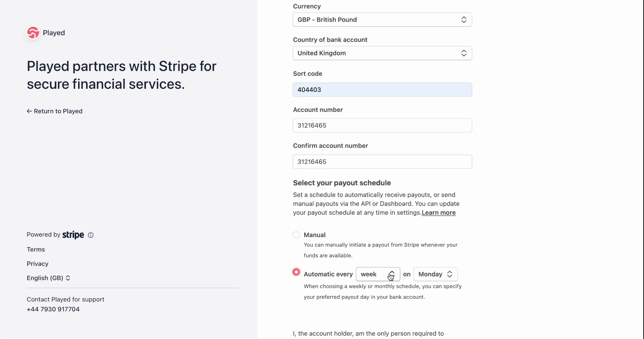Click the Currency dropdown chevron arrows
This screenshot has height=339, width=644.
[464, 20]
